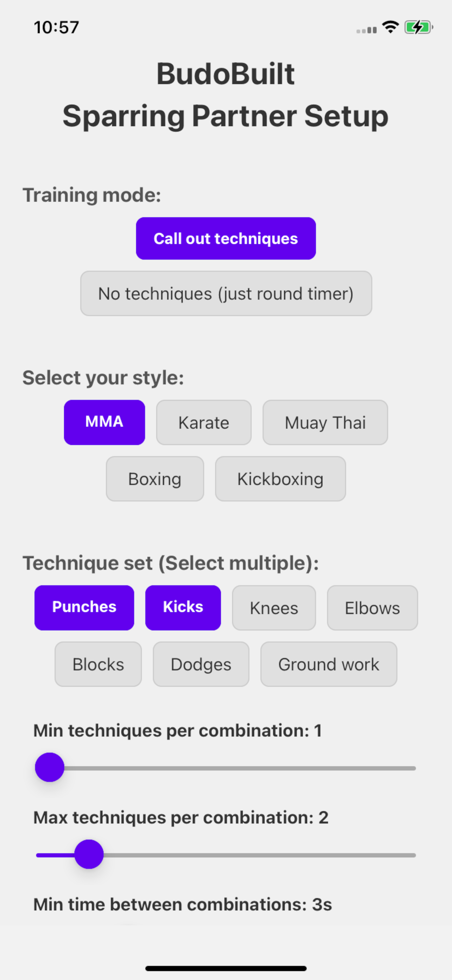Select the MMA style
The image size is (452, 980).
[x=104, y=422]
